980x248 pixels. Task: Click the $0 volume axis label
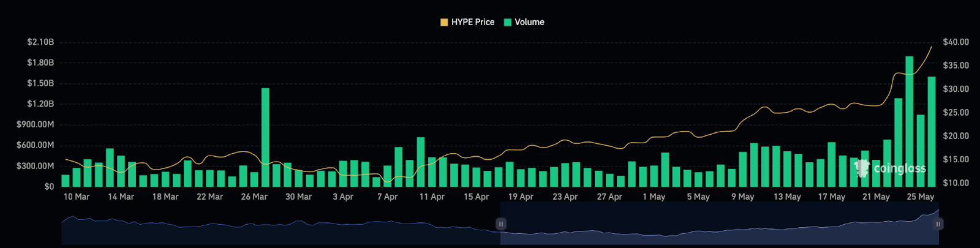pos(49,186)
